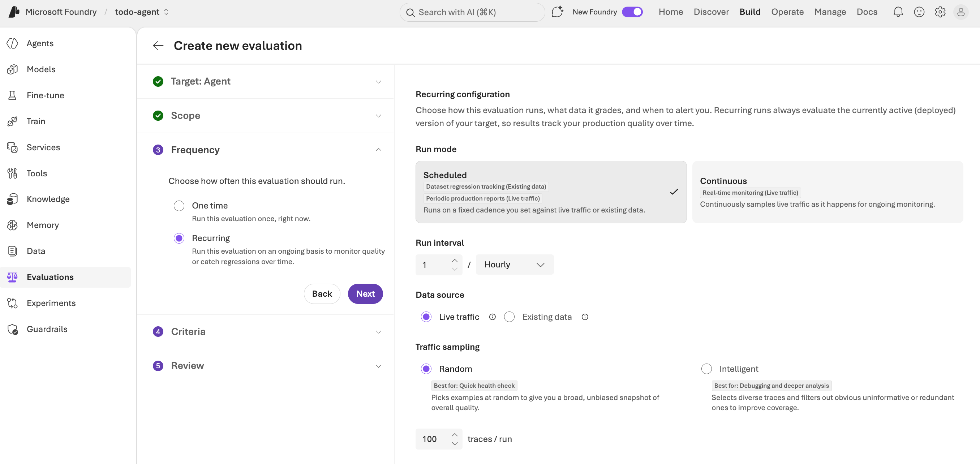Collapse the Frequency section chevron

(x=378, y=150)
